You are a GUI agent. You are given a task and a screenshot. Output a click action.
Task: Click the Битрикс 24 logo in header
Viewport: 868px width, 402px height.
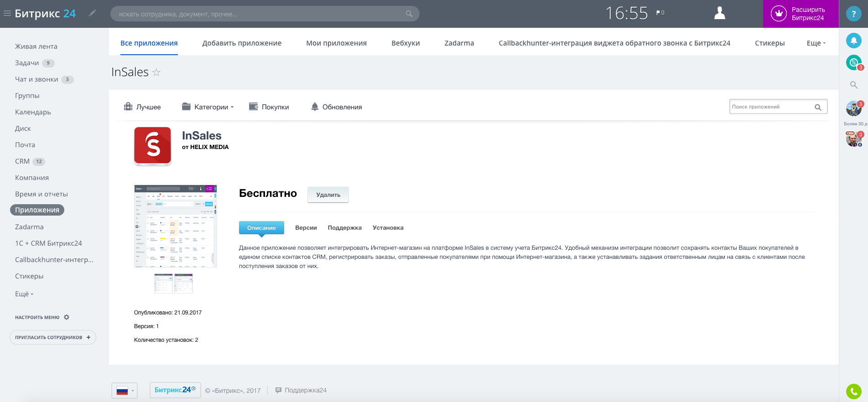pos(45,14)
